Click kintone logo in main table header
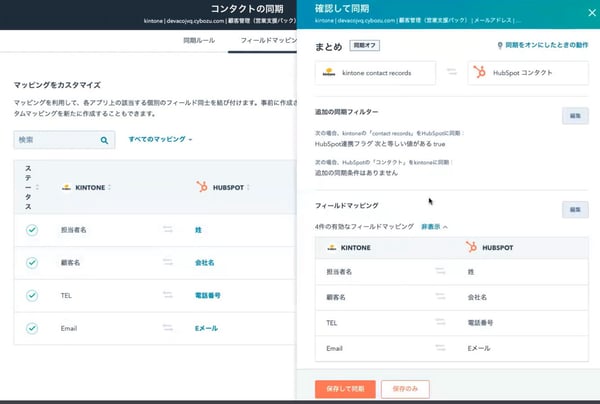600x404 pixels. coord(67,187)
